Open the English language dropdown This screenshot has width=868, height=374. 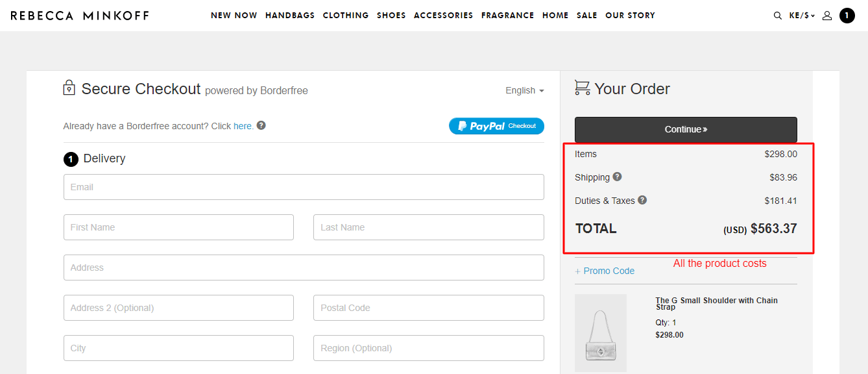525,90
